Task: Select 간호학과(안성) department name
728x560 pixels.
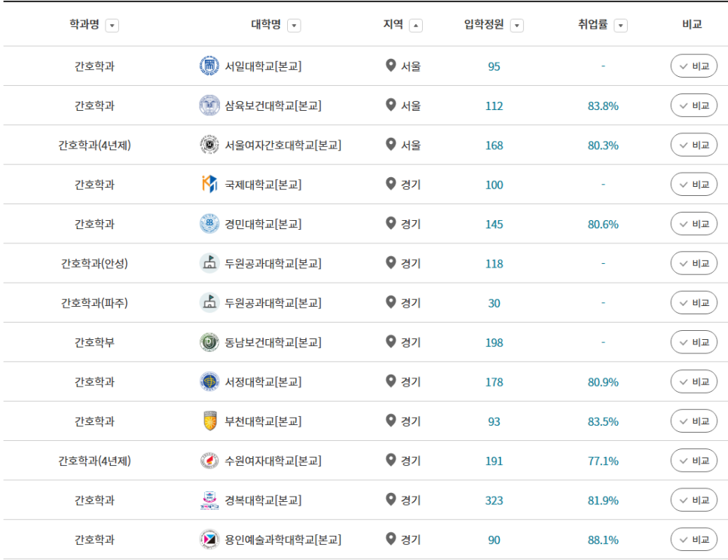Action: tap(94, 263)
